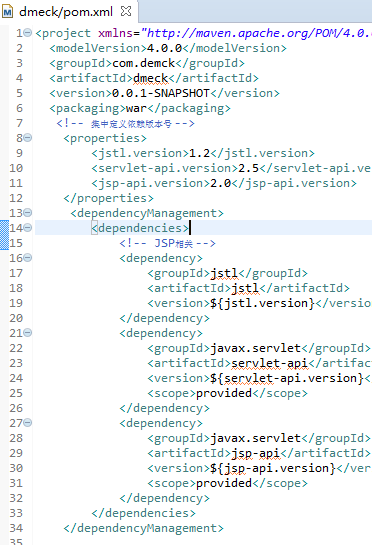Click scope value provided on line 31

[224, 483]
